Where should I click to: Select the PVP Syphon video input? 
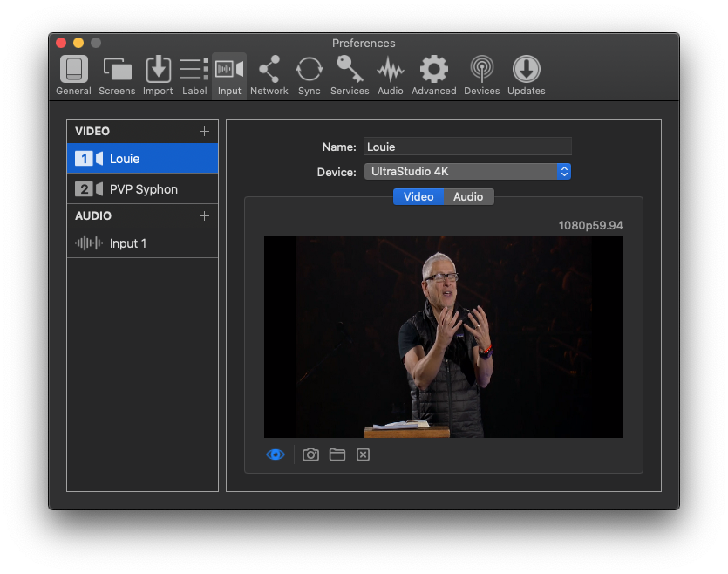click(x=142, y=189)
